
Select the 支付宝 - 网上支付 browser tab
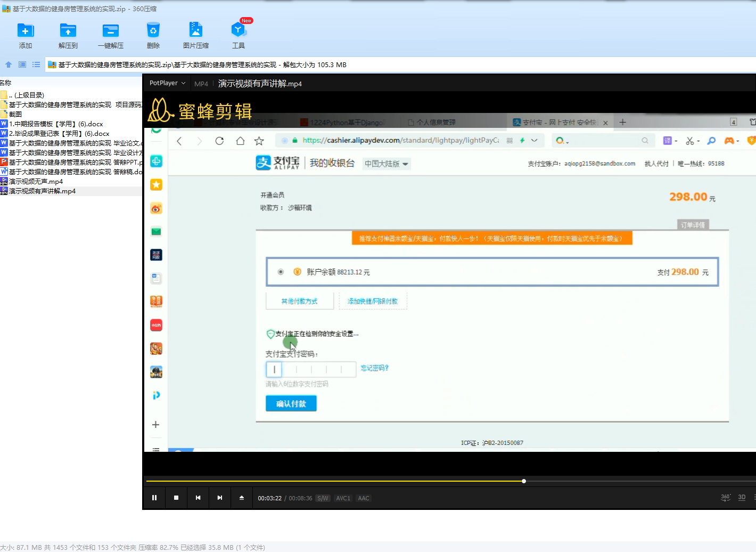tap(555, 123)
